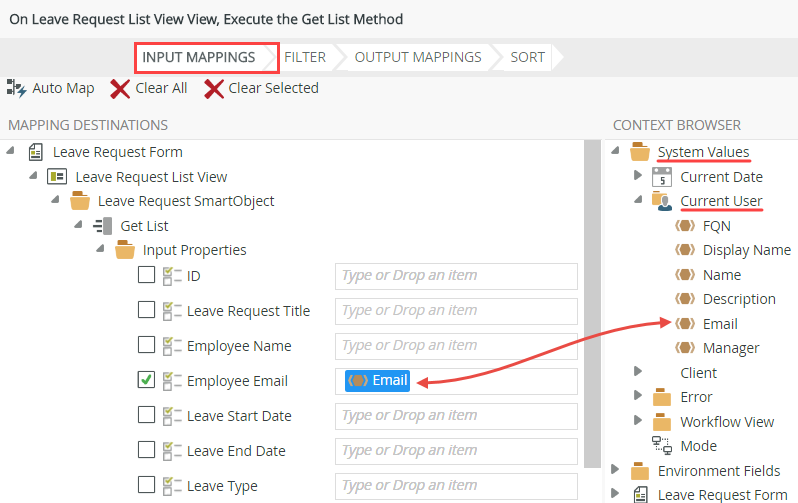Click the Email hexagon icon in Context Browser
The width and height of the screenshot is (798, 503).
click(x=685, y=324)
